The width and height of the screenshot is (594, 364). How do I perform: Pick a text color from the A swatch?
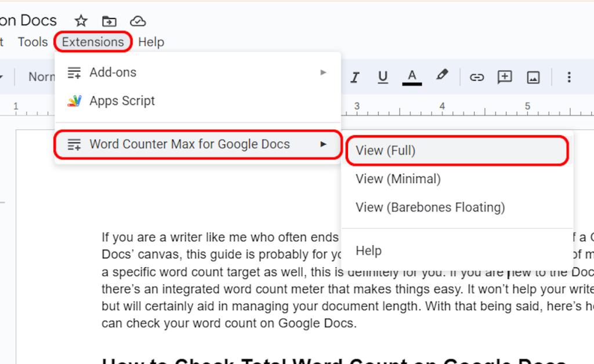(412, 77)
